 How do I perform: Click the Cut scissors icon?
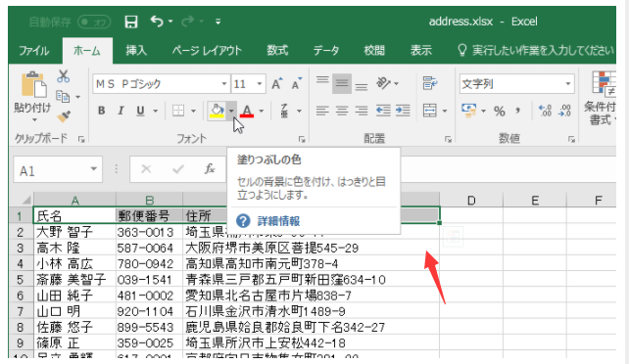[x=63, y=76]
